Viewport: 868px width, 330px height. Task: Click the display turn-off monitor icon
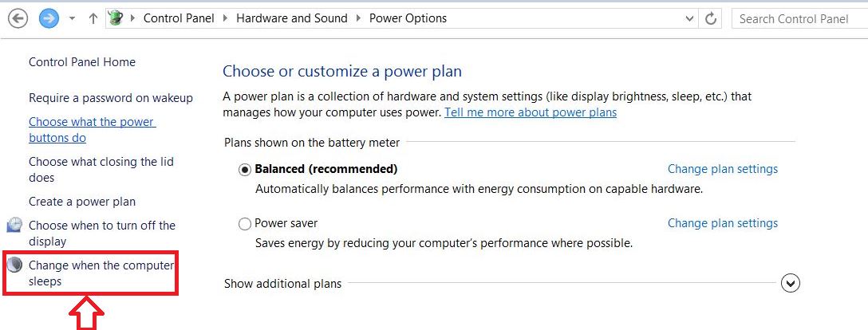[x=14, y=226]
